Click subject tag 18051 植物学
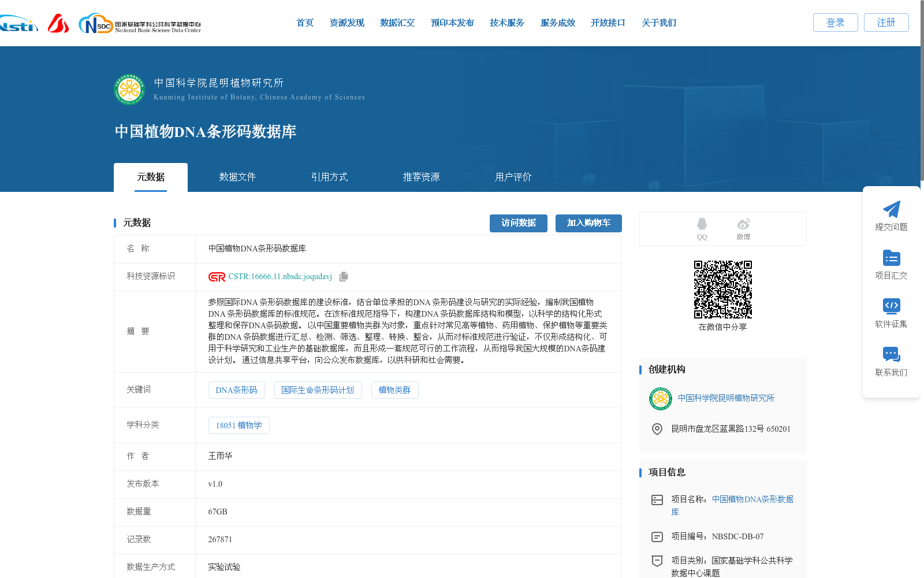924x578 pixels. point(239,425)
